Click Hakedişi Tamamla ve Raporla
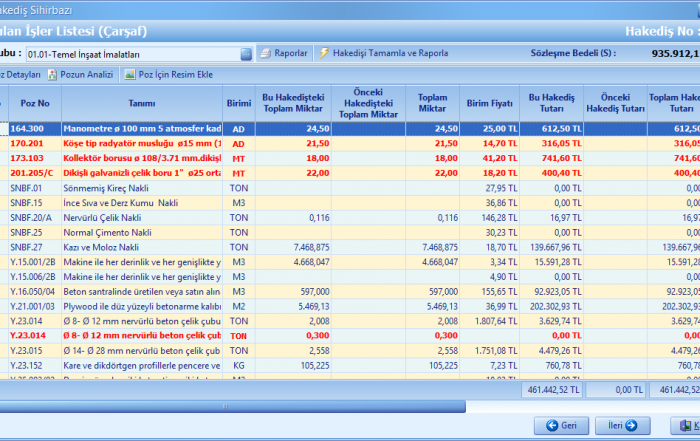The width and height of the screenshot is (700, 441). tap(382, 53)
